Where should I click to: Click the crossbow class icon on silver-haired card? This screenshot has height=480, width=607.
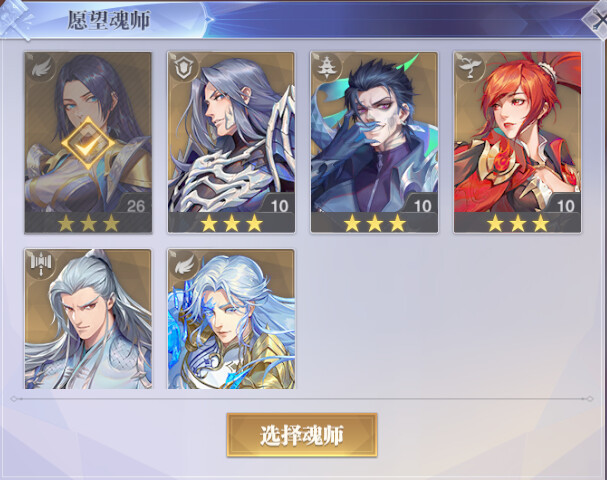pos(41,264)
